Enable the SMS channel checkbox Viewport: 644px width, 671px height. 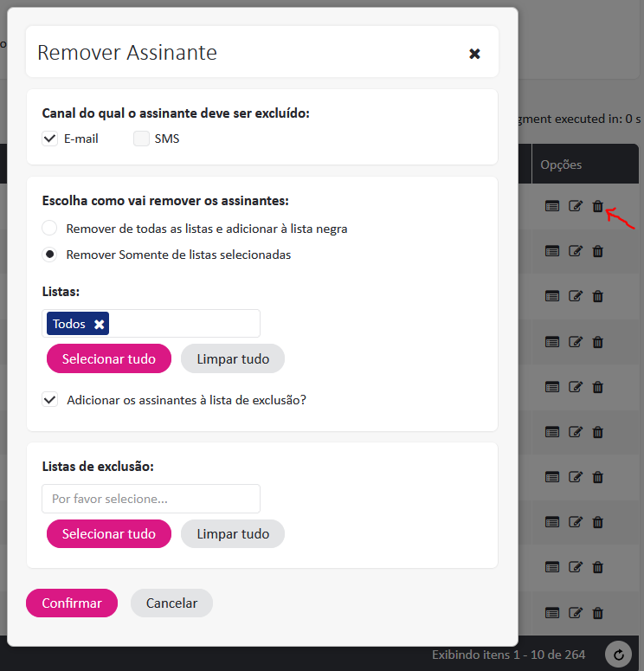(141, 139)
